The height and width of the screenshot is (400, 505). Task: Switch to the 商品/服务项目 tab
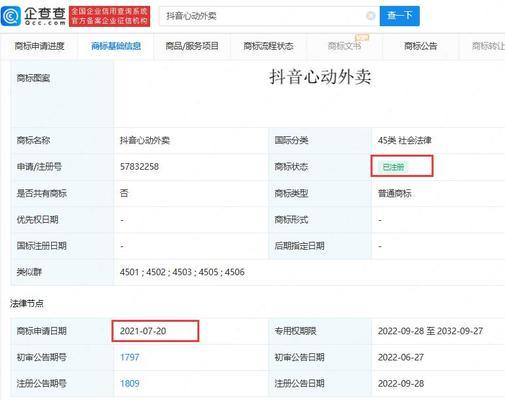192,46
